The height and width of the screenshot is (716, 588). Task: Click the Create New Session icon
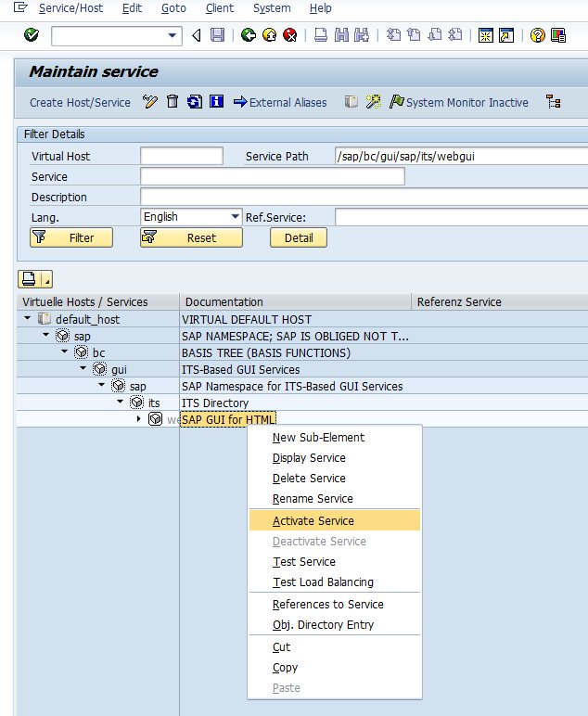point(486,35)
